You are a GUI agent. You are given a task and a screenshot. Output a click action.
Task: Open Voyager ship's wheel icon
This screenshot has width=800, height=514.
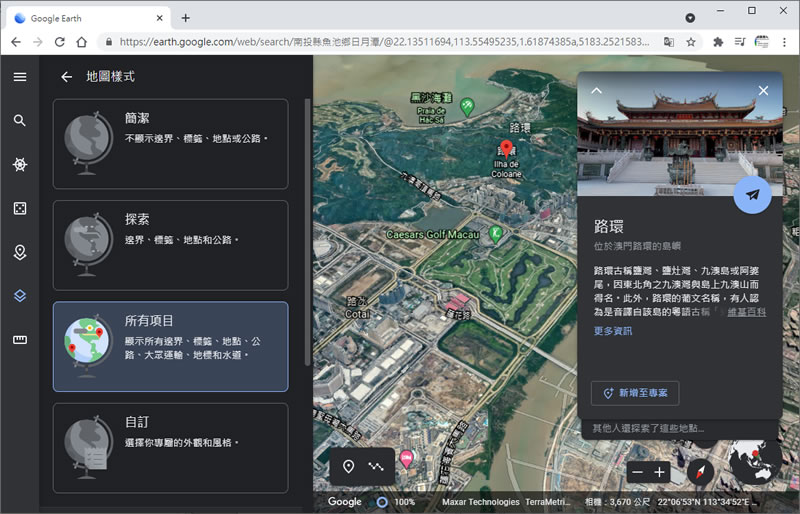20,164
